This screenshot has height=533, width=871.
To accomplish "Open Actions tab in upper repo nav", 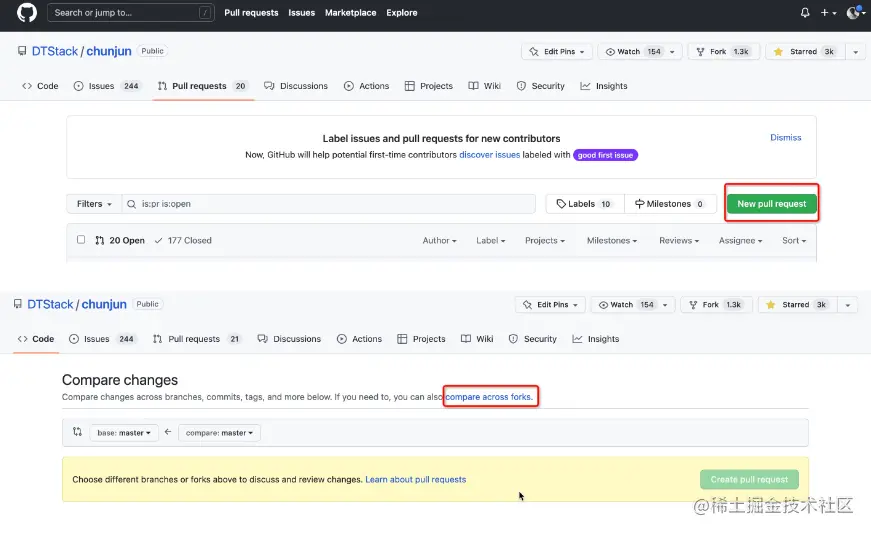I will tap(367, 86).
